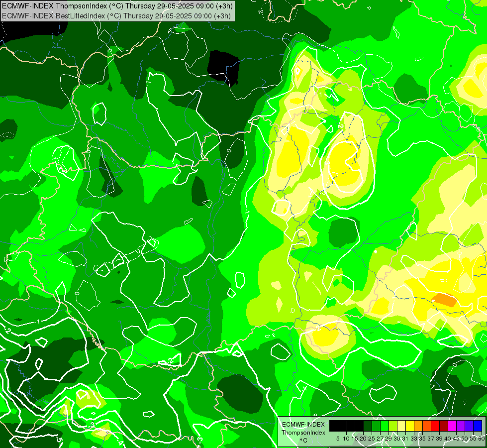Viewport: 487px width, 448px height.
Task: Click the orange Thompson Index patch on the map
Action: pyautogui.click(x=444, y=300)
